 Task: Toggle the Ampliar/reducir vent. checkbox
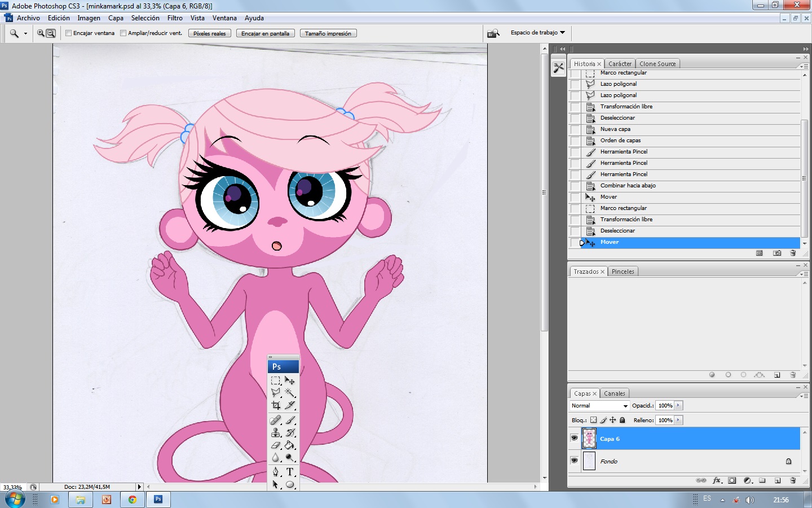point(123,33)
